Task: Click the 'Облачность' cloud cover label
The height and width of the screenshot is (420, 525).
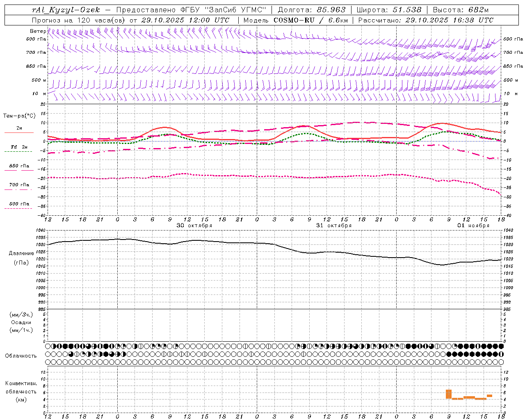Action: (21, 356)
